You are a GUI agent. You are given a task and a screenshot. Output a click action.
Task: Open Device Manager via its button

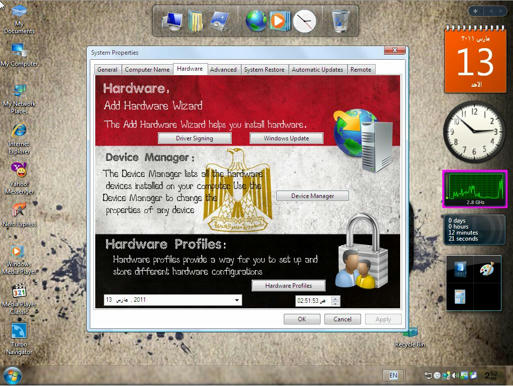click(x=312, y=196)
